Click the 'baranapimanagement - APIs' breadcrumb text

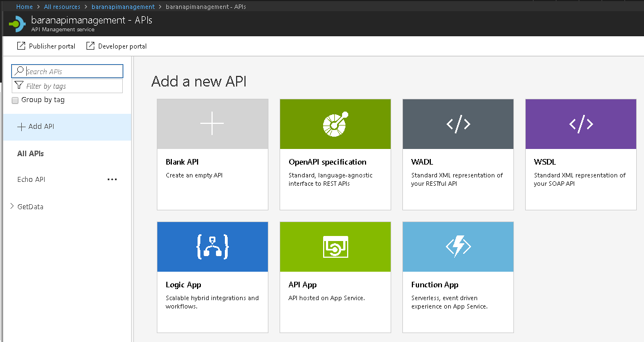[206, 7]
